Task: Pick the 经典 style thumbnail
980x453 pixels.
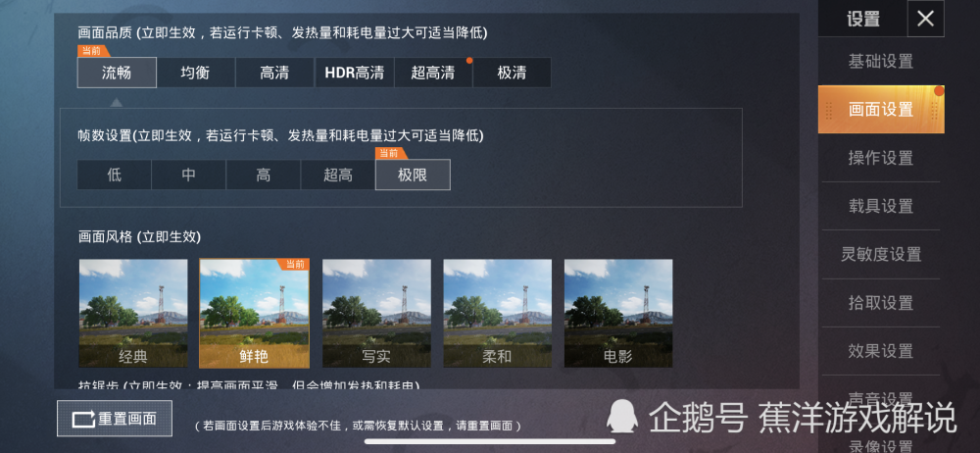Action: pos(133,314)
